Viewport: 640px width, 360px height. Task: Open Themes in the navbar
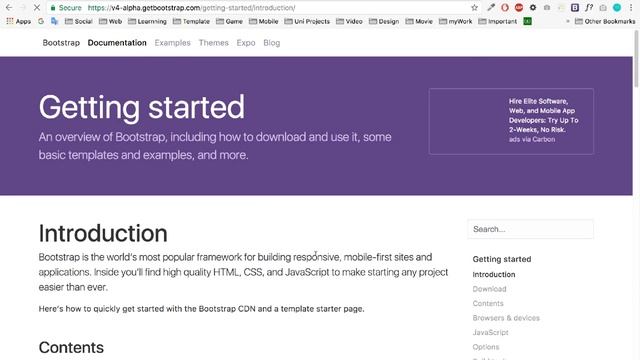pos(213,43)
